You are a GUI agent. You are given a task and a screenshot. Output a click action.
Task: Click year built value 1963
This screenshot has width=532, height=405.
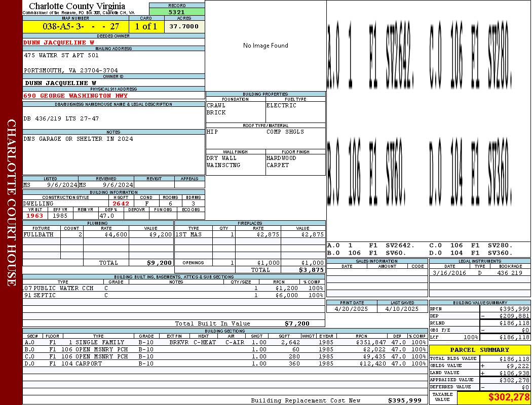coord(35,216)
